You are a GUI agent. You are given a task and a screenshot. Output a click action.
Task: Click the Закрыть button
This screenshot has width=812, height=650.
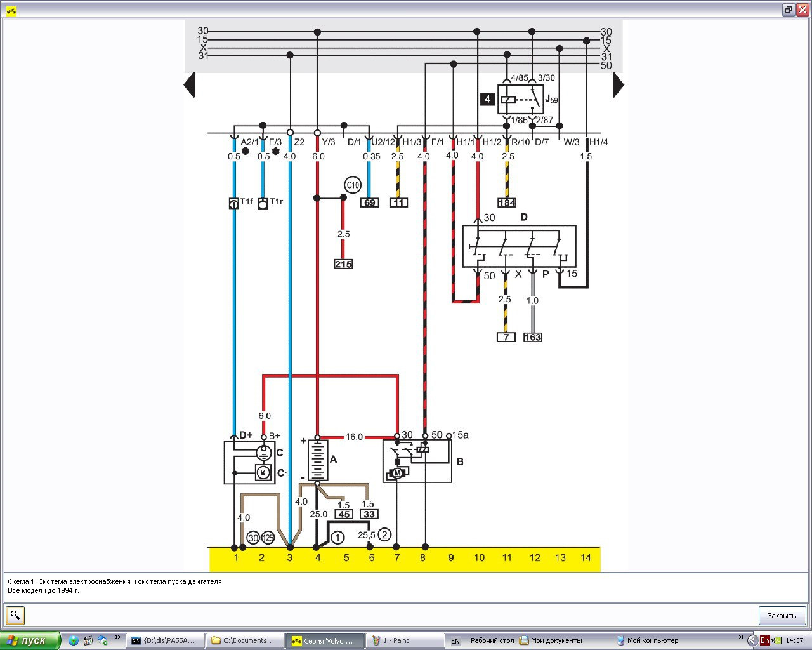tap(782, 616)
